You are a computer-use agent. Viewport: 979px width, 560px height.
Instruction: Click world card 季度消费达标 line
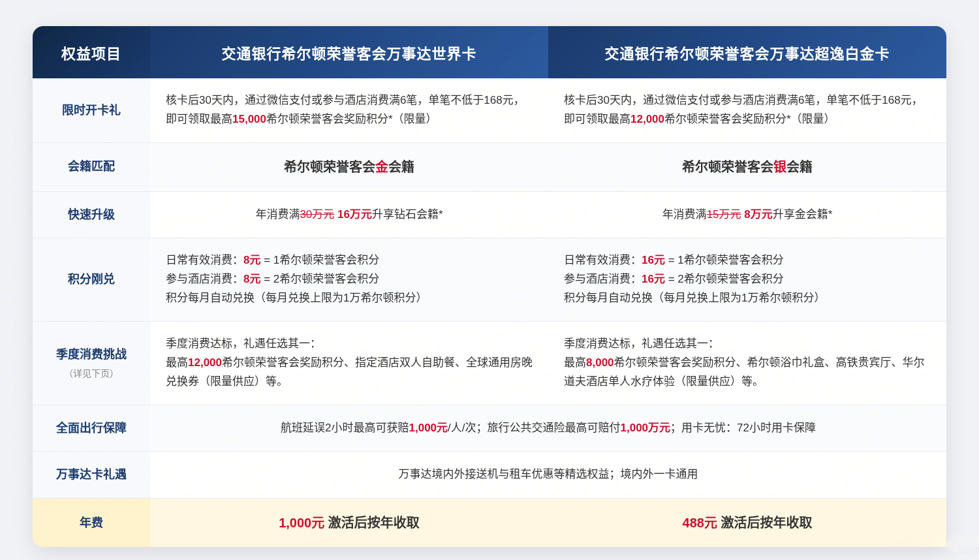240,343
